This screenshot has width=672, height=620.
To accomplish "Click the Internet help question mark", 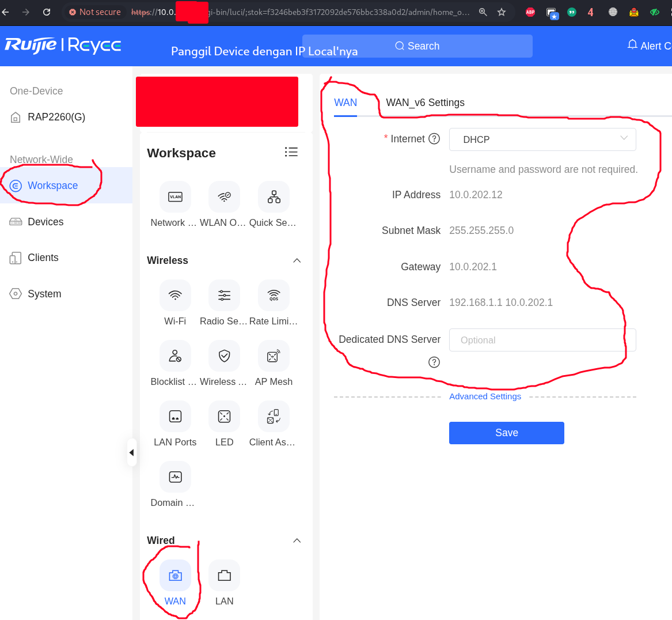I will click(x=435, y=139).
